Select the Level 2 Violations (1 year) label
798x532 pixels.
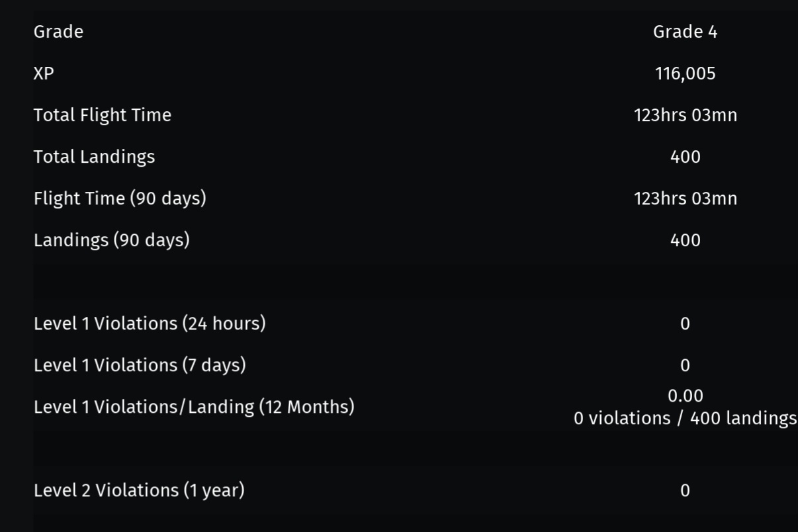(139, 490)
